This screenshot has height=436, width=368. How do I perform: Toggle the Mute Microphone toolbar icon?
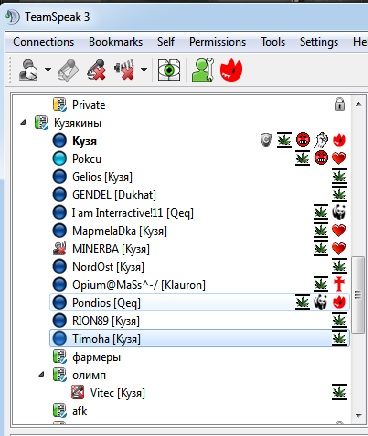[96, 70]
